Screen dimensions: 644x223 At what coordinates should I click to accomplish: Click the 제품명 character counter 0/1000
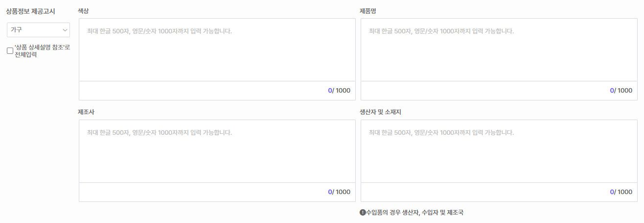(x=621, y=91)
